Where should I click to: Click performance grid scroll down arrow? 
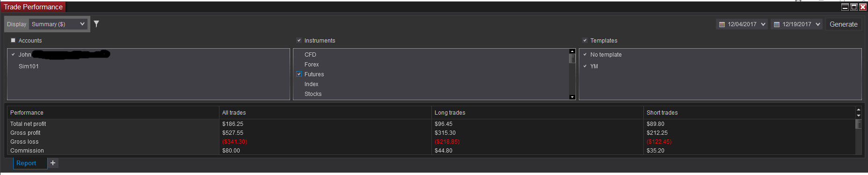(858, 115)
